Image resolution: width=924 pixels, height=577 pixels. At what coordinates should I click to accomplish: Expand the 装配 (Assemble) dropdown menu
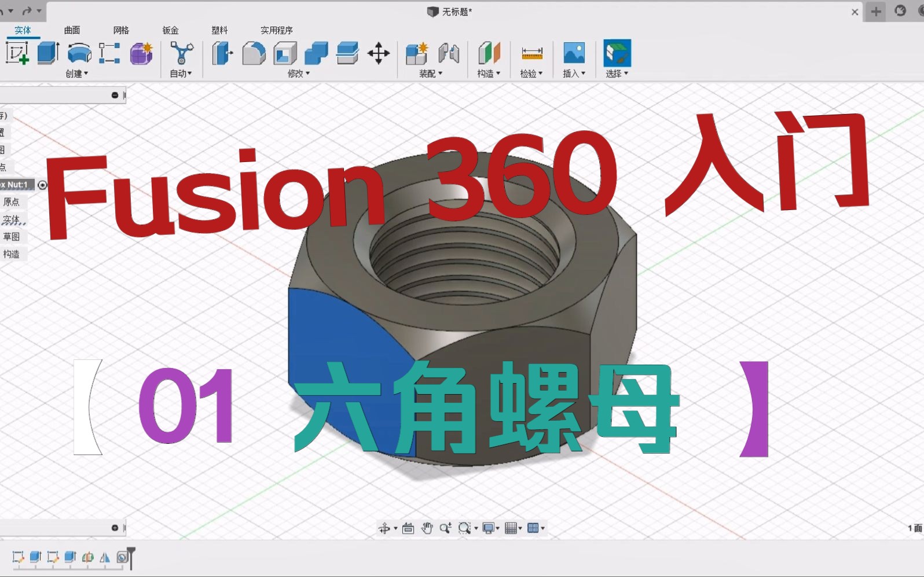(x=431, y=73)
